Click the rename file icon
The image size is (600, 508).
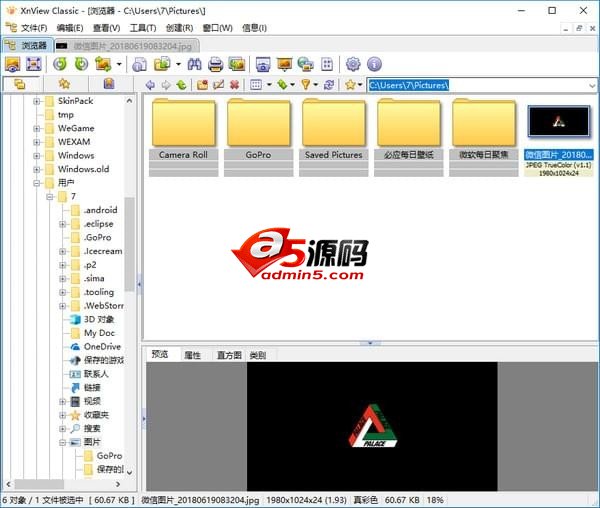pos(218,85)
